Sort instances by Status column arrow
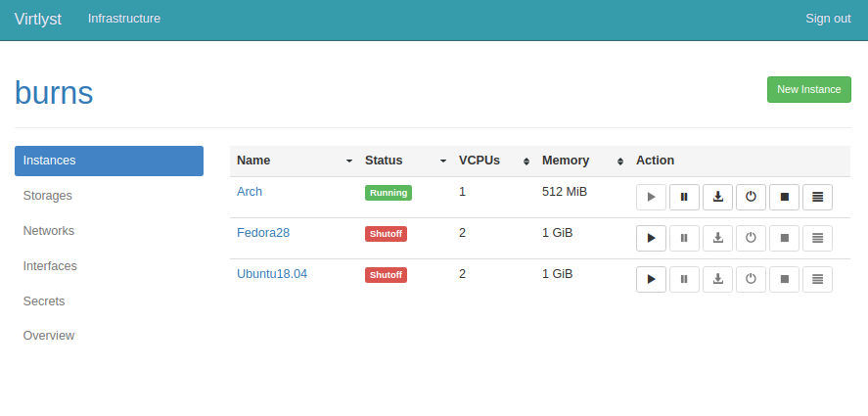 pyautogui.click(x=443, y=161)
